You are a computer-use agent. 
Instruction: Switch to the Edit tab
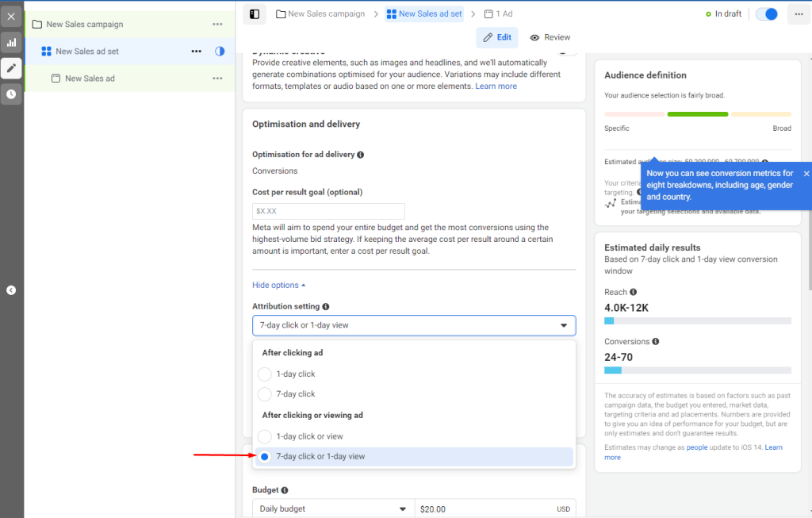[x=497, y=37]
